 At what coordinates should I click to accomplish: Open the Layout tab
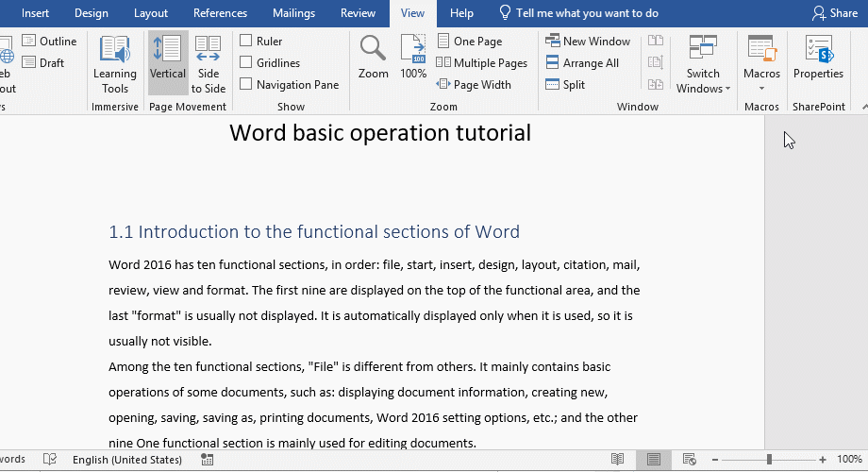(x=151, y=12)
